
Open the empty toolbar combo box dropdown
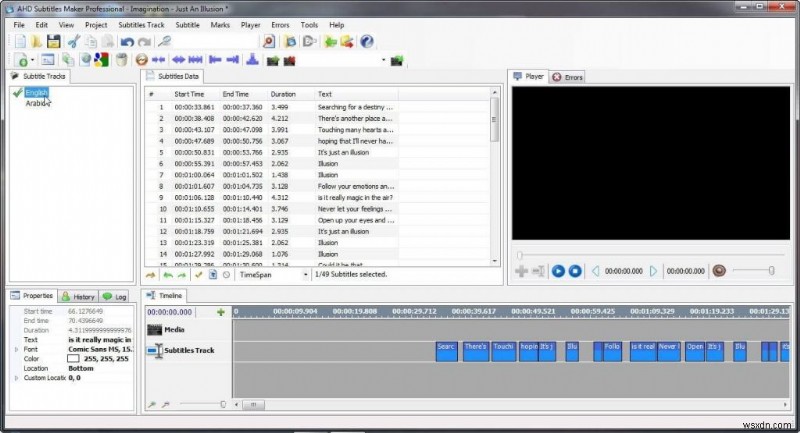point(384,60)
